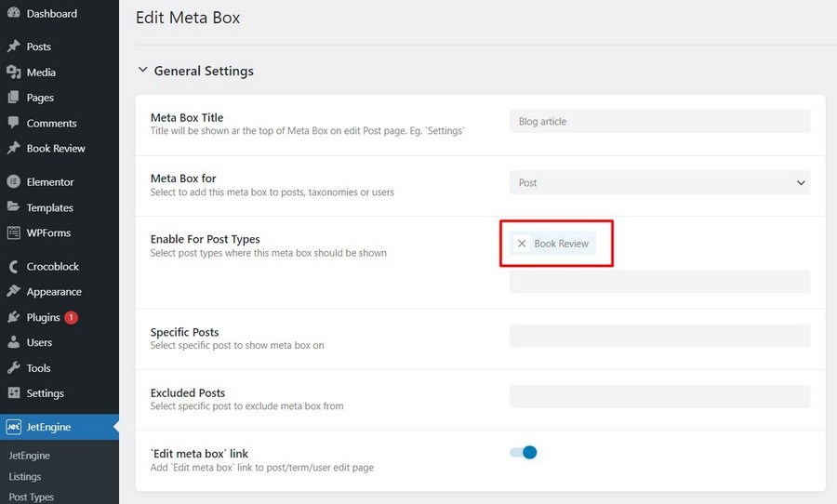Click the General Settings heading
Viewport: 837px width, 504px height.
click(x=204, y=71)
